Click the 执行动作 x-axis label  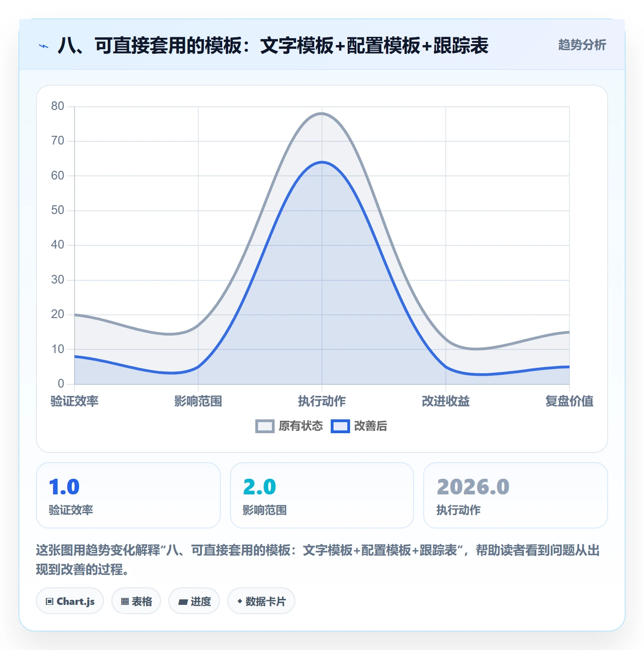(x=322, y=401)
